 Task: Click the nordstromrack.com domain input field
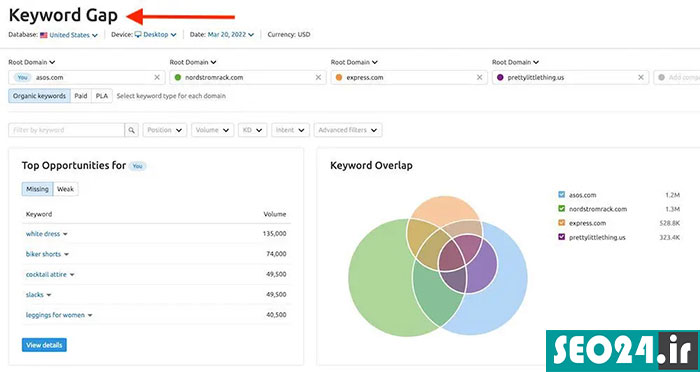(248, 77)
